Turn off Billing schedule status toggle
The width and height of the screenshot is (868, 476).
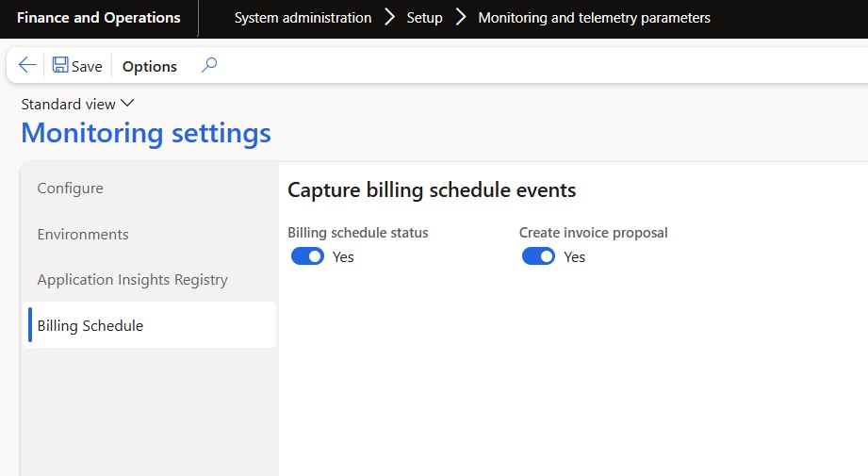point(307,256)
